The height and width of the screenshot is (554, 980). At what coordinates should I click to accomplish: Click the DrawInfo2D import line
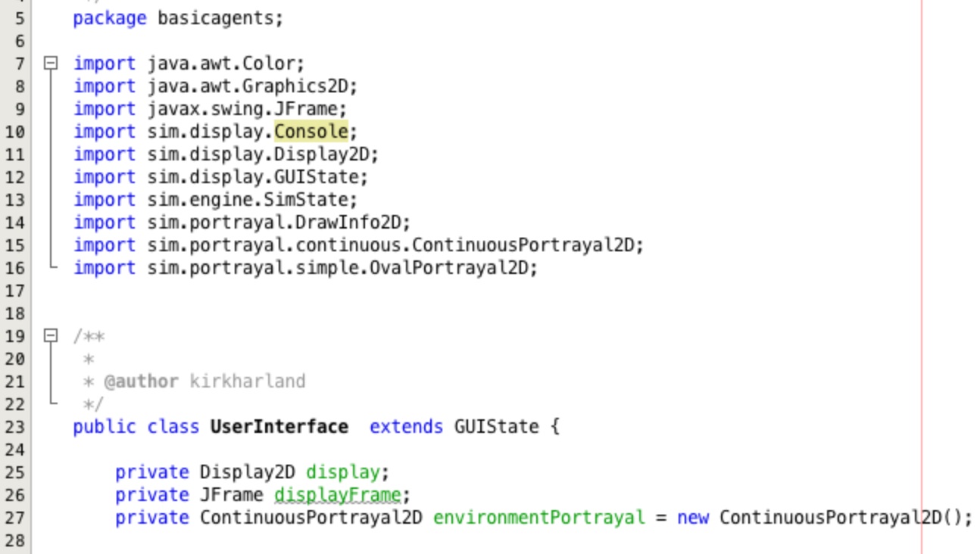(242, 223)
